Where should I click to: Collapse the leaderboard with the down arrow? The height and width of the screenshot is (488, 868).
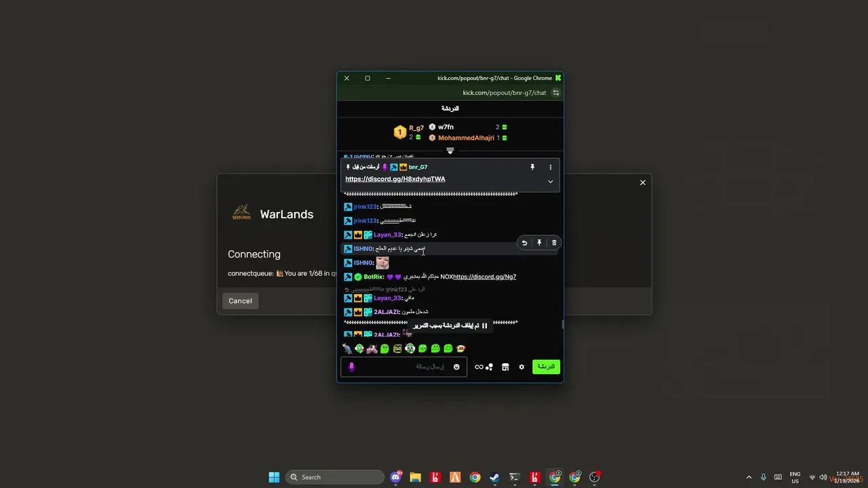tap(450, 150)
